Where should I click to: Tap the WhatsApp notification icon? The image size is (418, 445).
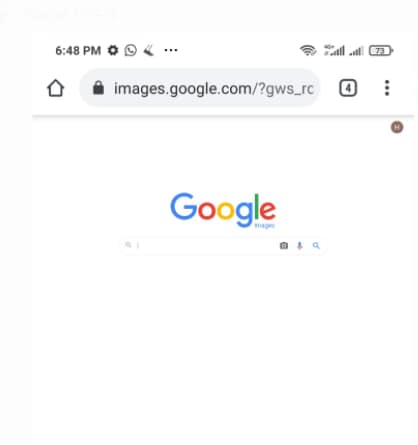(131, 50)
